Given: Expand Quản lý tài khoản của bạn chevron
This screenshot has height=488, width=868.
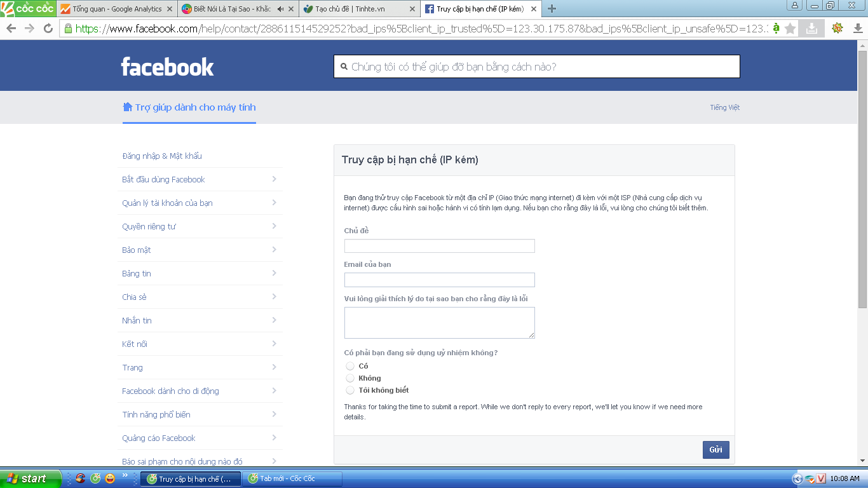Looking at the screenshot, I should (274, 203).
